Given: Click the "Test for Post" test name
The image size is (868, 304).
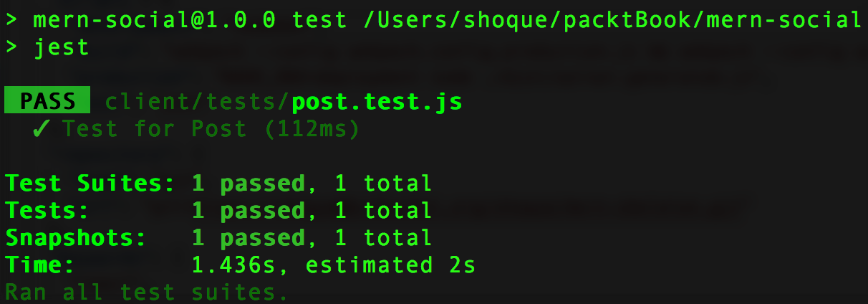Looking at the screenshot, I should (154, 130).
